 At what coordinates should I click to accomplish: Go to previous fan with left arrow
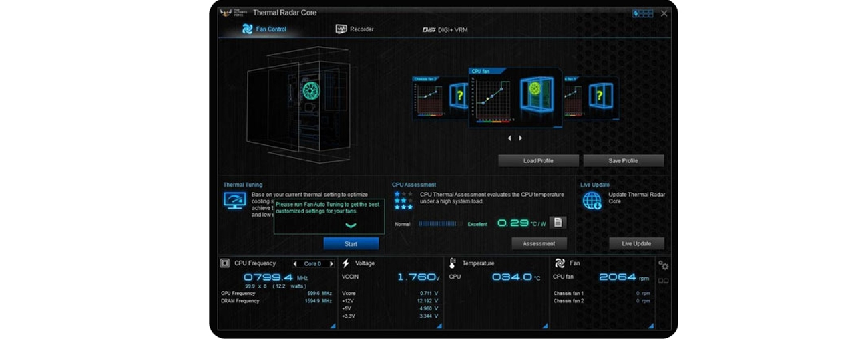(x=509, y=138)
